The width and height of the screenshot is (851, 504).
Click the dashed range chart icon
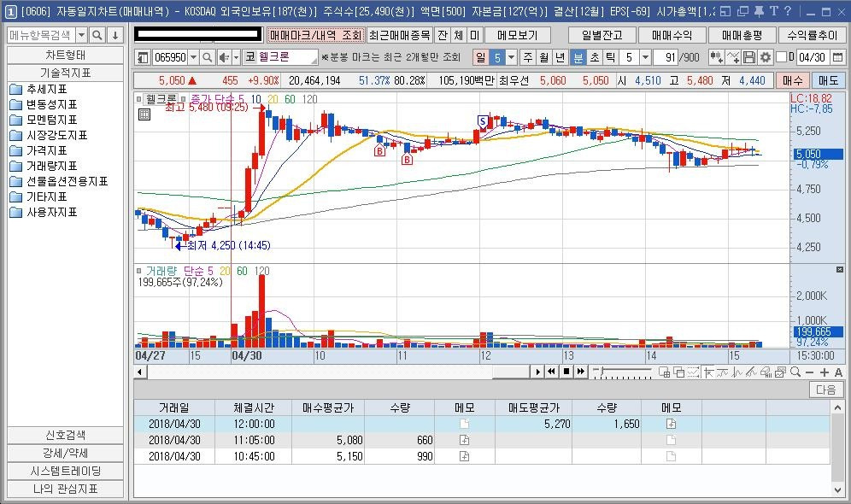(x=693, y=372)
